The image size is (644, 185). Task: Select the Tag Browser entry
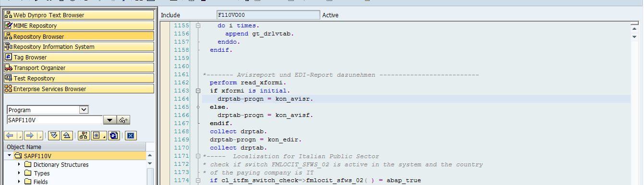pos(79,58)
